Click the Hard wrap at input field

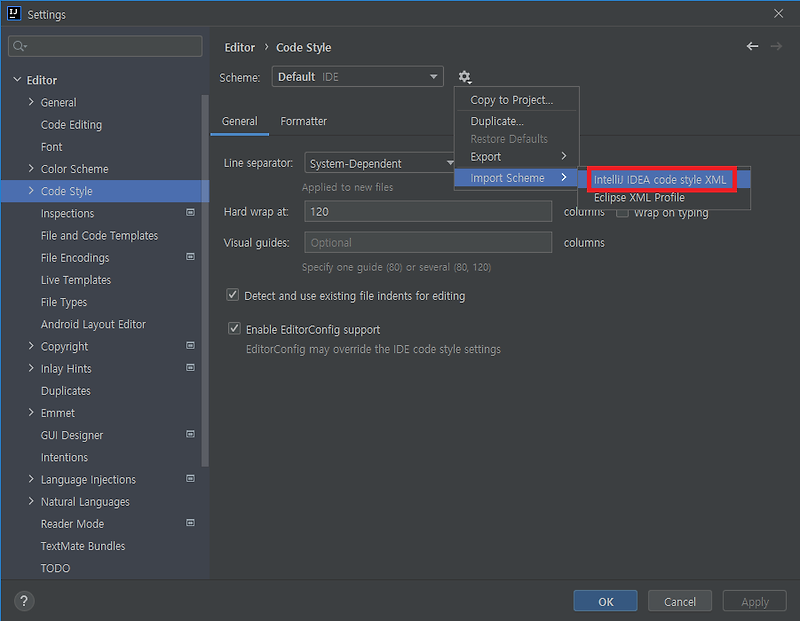[428, 211]
